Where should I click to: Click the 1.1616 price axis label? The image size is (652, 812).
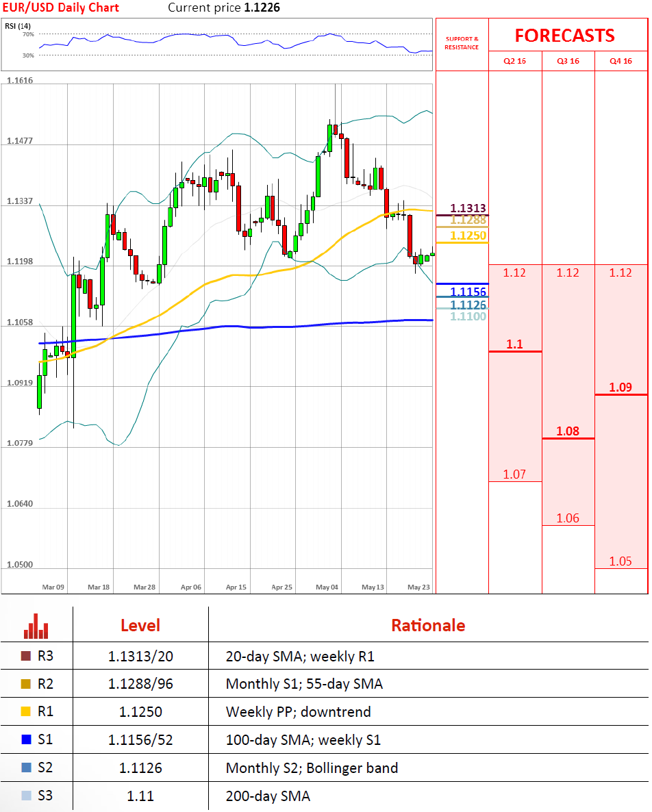[20, 80]
